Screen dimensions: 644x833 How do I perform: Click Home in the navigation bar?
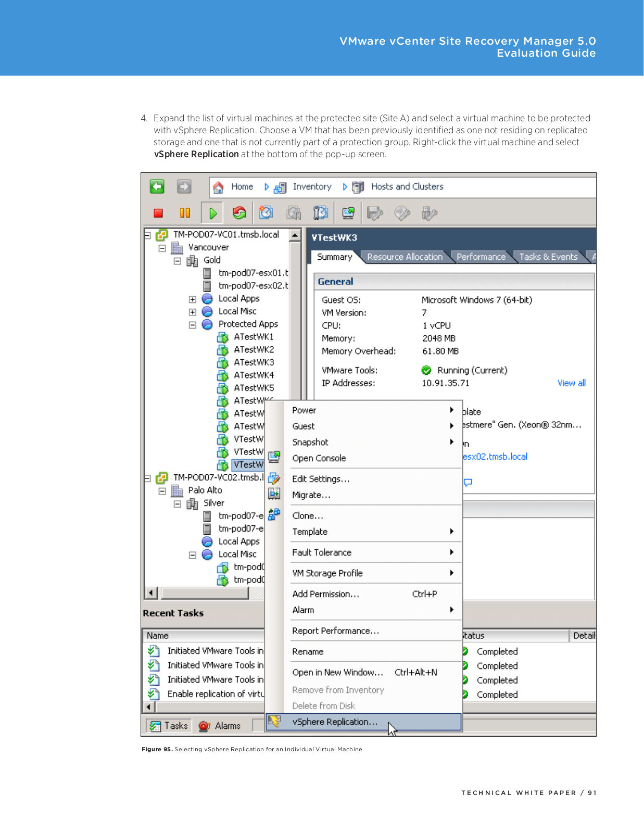(242, 187)
